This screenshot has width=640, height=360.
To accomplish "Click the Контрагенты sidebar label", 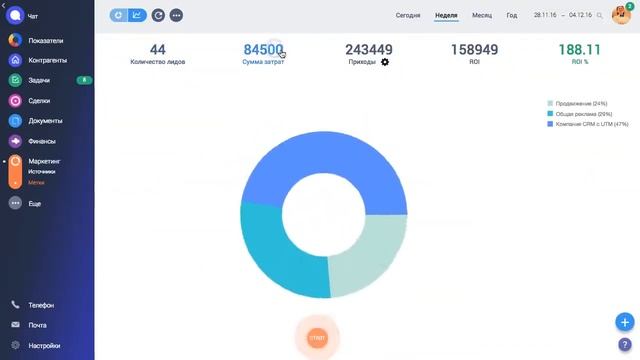I will pyautogui.click(x=47, y=60).
